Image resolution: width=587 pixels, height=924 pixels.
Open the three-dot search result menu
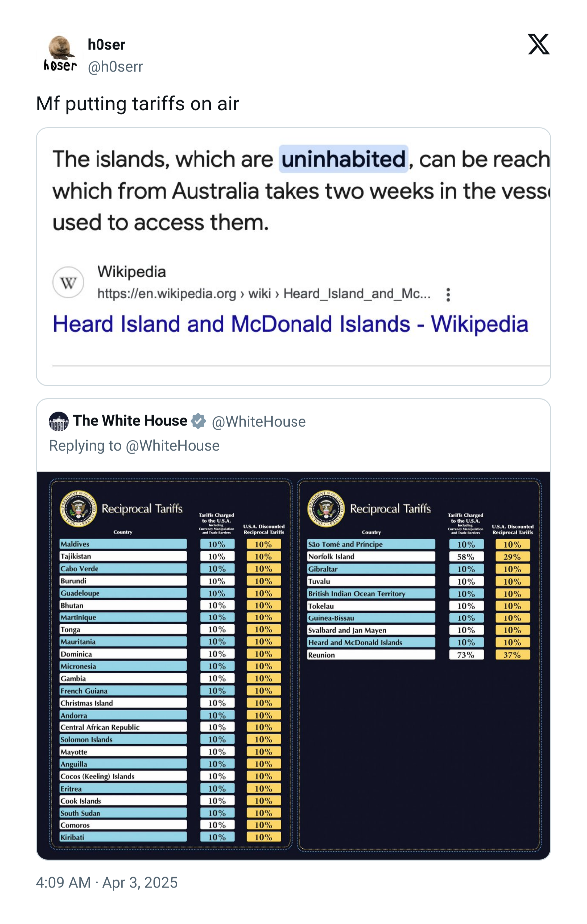pos(448,295)
